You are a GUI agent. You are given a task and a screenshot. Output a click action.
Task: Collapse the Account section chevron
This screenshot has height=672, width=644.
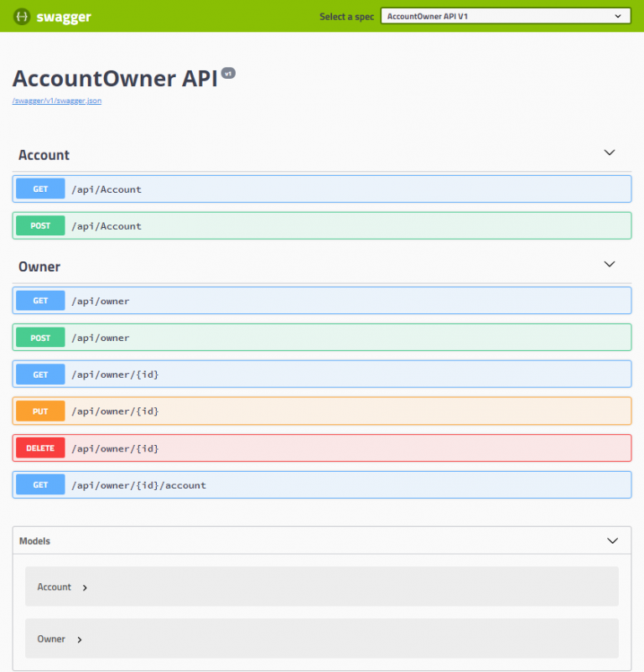pos(610,153)
